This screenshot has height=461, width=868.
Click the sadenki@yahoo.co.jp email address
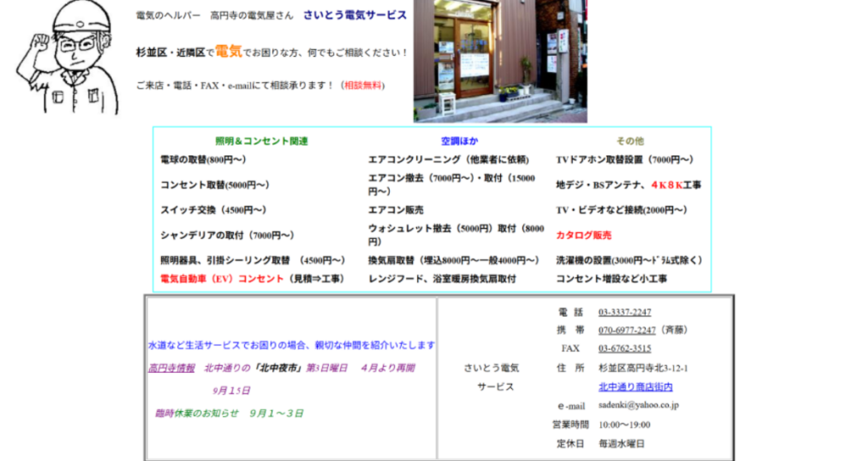[x=638, y=405]
